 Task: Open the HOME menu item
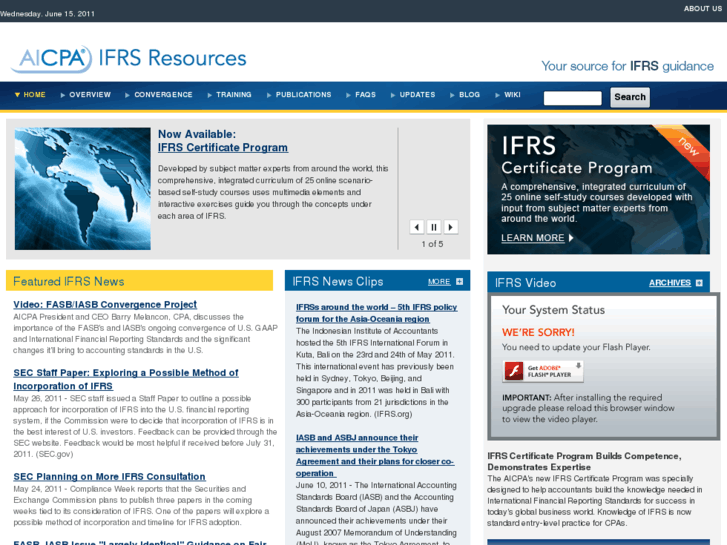click(x=30, y=95)
